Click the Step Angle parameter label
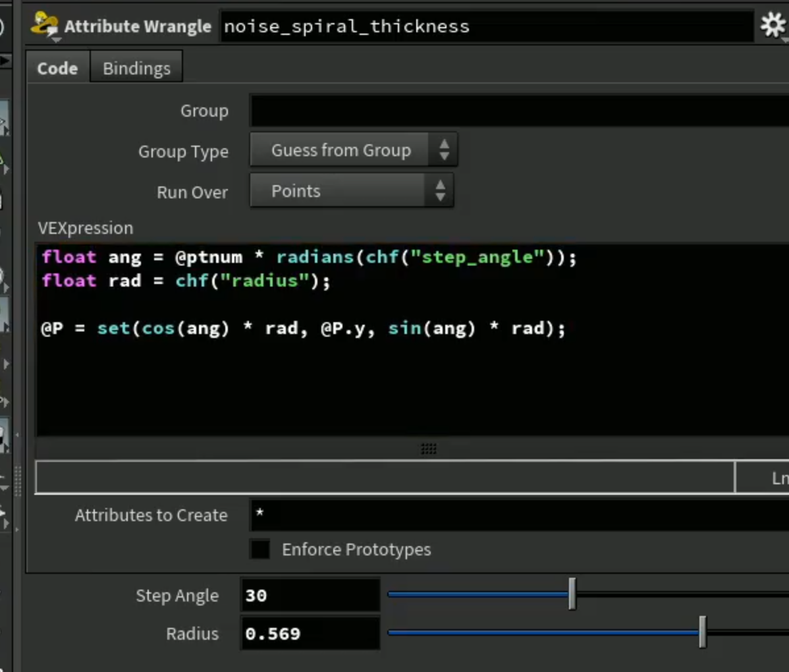789x672 pixels. point(177,596)
